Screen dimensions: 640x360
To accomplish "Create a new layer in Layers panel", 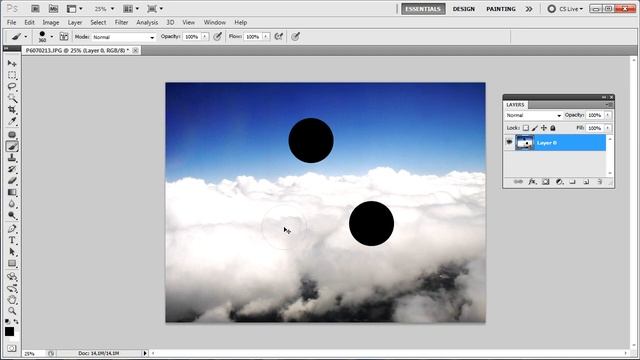I will coord(586,182).
